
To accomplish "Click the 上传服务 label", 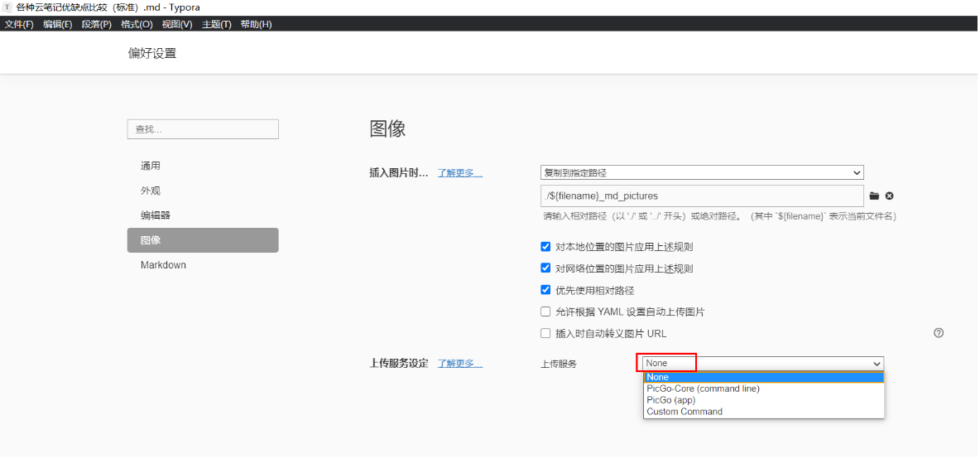I will click(558, 364).
